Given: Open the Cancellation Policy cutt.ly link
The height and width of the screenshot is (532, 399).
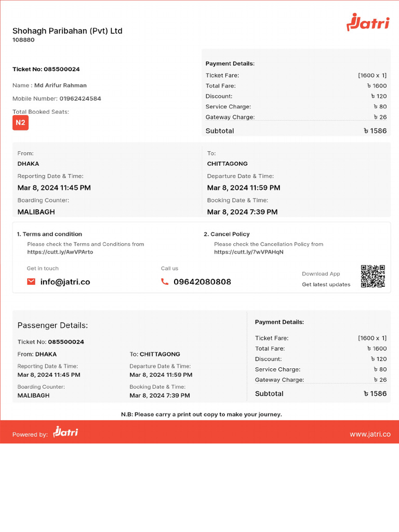Looking at the screenshot, I should coord(249,252).
